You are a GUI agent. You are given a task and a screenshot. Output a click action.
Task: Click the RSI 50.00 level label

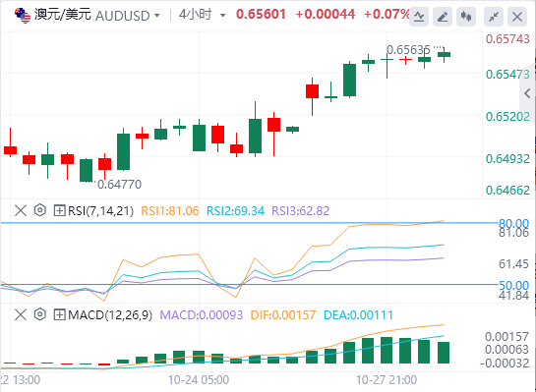[513, 285]
